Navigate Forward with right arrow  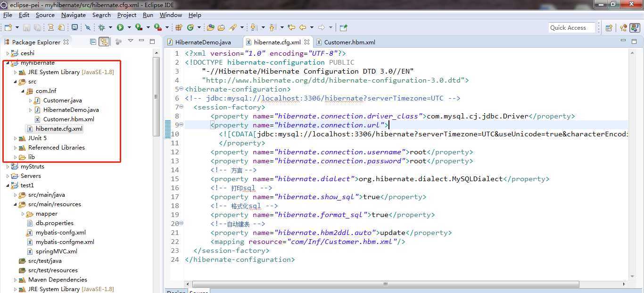pyautogui.click(x=322, y=27)
